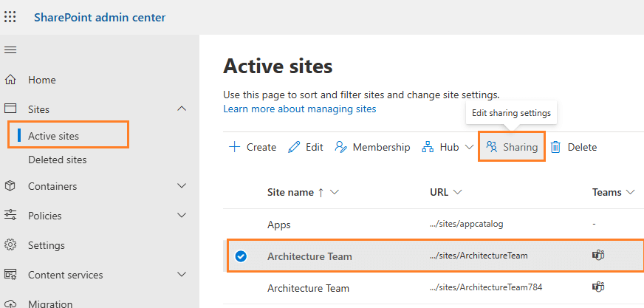Open the Site name column dropdown

[x=335, y=192]
